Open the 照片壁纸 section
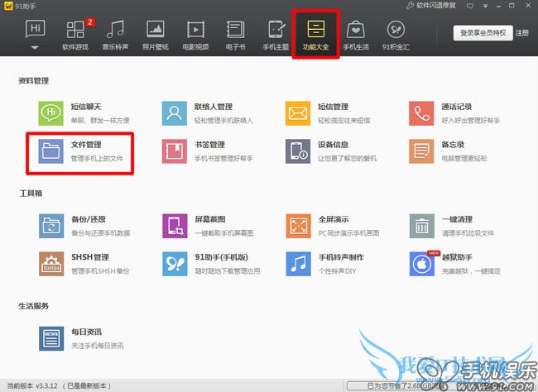This screenshot has height=392, width=538. click(x=156, y=35)
